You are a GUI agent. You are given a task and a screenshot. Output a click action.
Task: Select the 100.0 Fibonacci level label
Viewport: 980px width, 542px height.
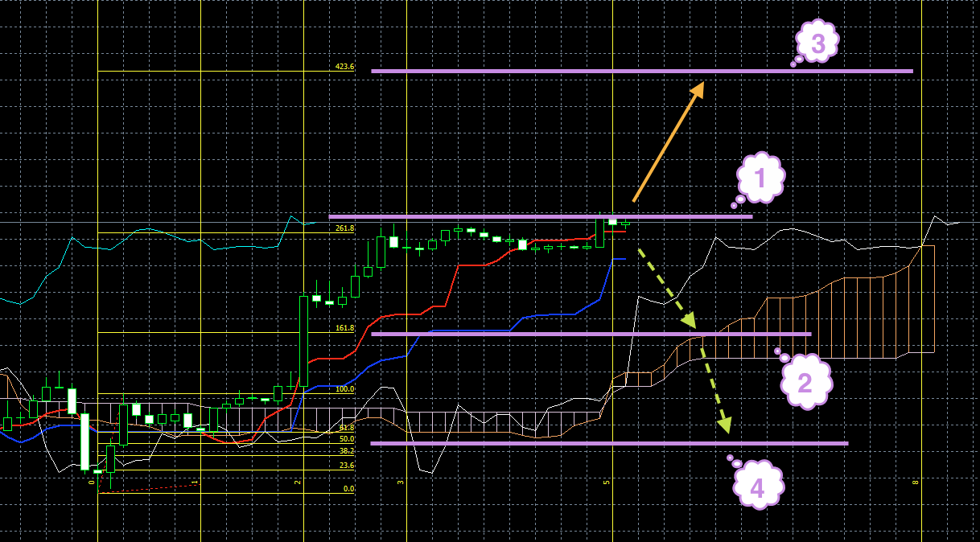pos(344,389)
